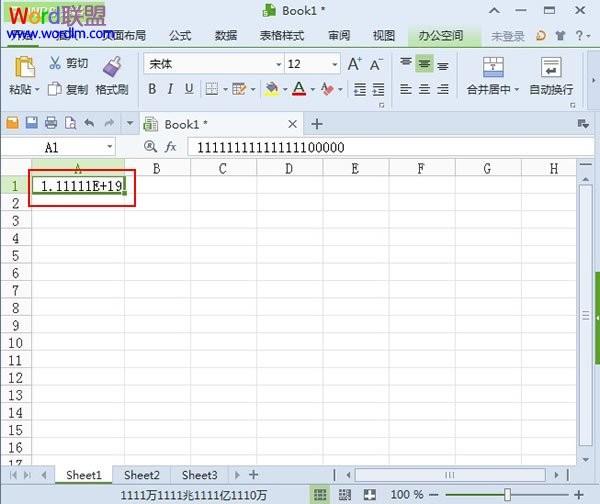Apply cell borders icon

pos(212,89)
